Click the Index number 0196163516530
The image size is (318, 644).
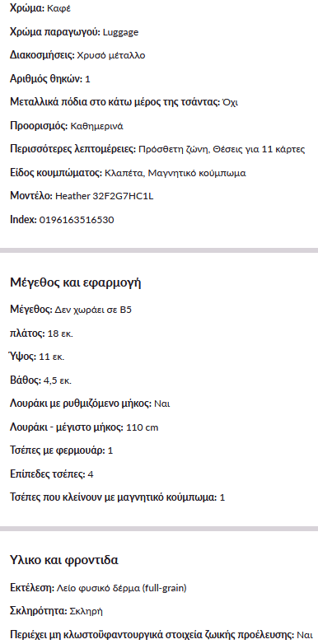77,220
